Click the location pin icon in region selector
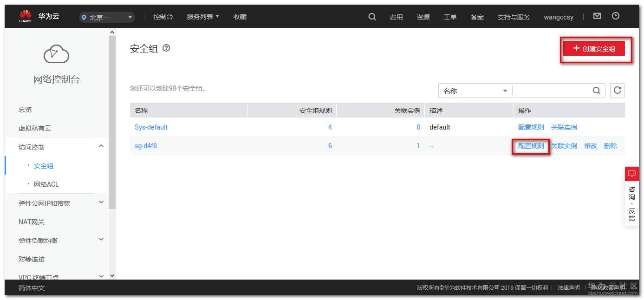The width and height of the screenshot is (644, 300). coord(84,17)
